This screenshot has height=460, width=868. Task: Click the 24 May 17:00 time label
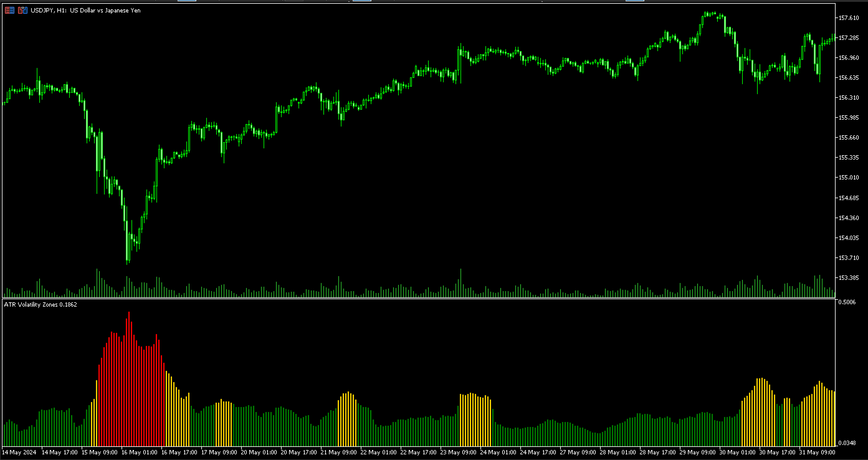click(540, 452)
